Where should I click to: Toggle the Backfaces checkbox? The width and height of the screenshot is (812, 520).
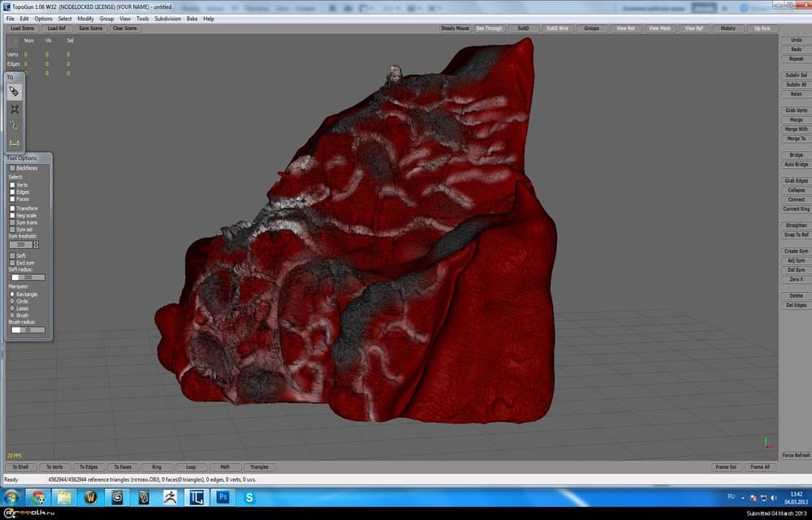(x=12, y=168)
